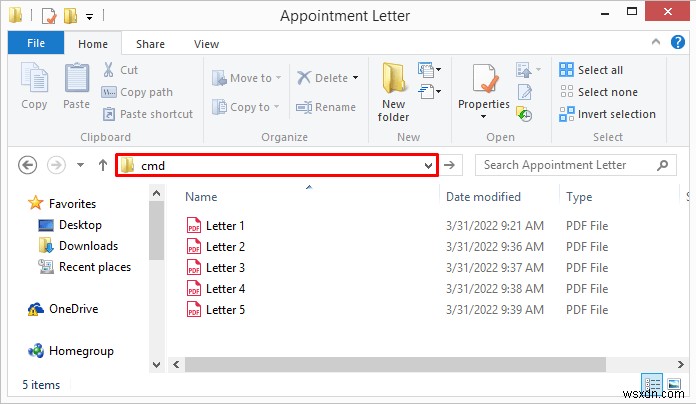
Task: Switch to the Share tab
Action: pyautogui.click(x=150, y=44)
